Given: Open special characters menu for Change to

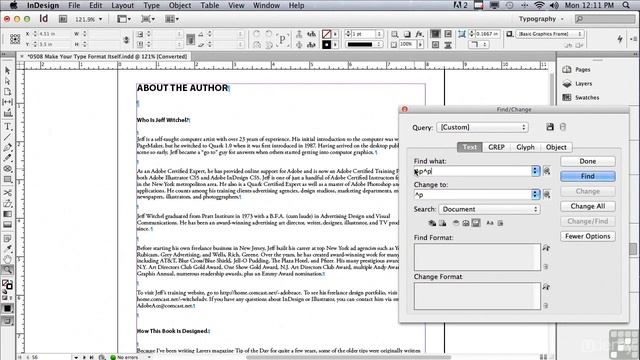Looking at the screenshot, I should click(547, 195).
